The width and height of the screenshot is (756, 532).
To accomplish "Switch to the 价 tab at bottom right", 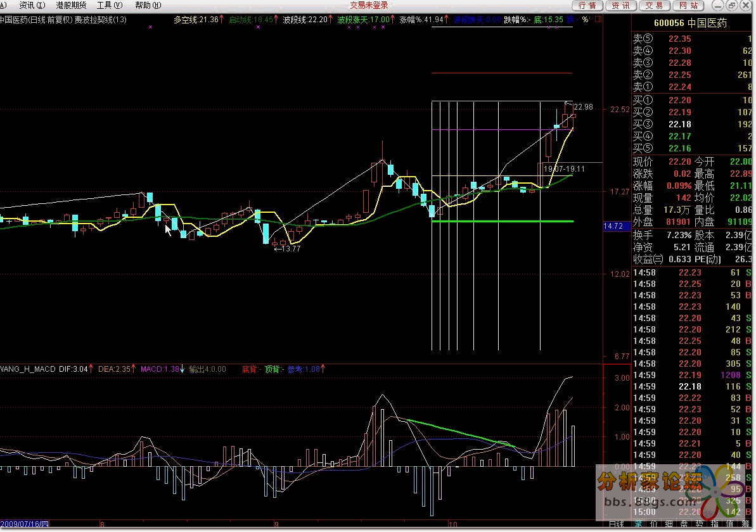I will [654, 524].
